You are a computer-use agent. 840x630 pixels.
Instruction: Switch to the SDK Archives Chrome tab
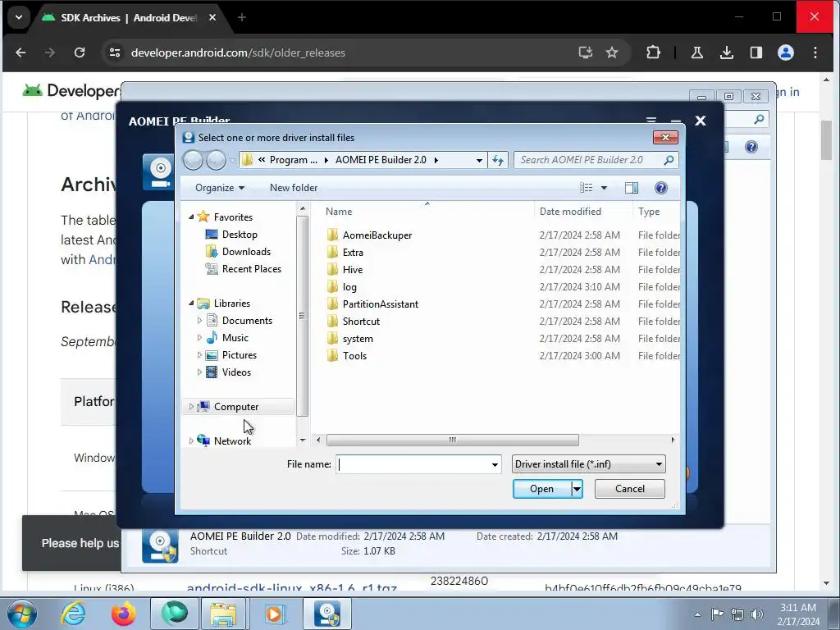coord(129,18)
